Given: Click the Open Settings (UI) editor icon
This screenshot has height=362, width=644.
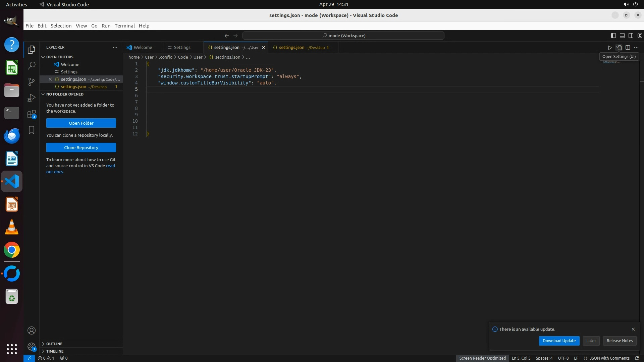Looking at the screenshot, I should pos(619,48).
